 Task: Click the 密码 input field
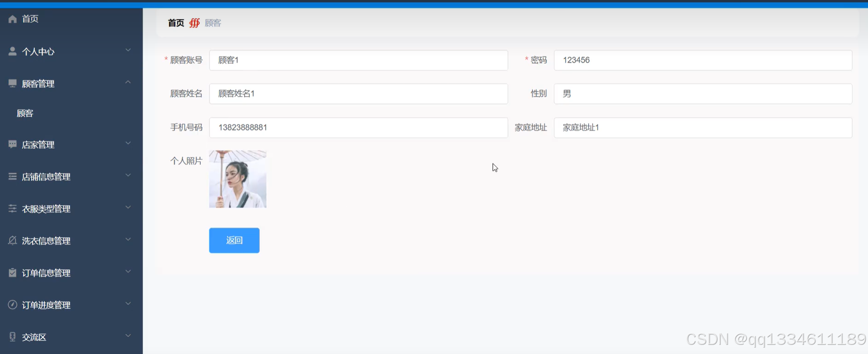[703, 60]
